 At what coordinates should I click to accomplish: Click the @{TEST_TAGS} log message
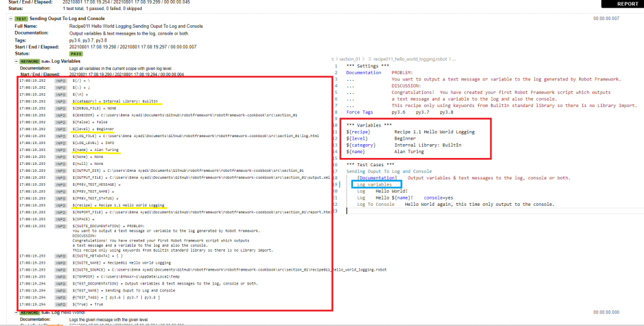(x=116, y=297)
